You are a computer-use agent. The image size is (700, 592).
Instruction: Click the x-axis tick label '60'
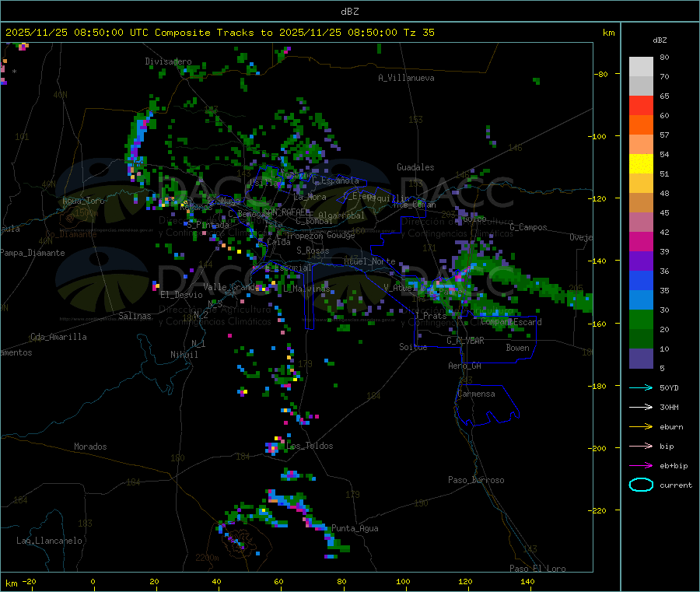point(278,581)
